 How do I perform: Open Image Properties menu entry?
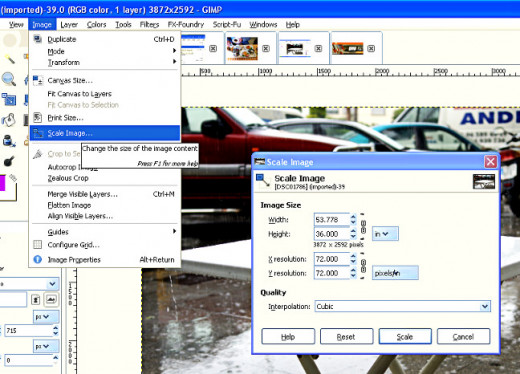coord(105,259)
